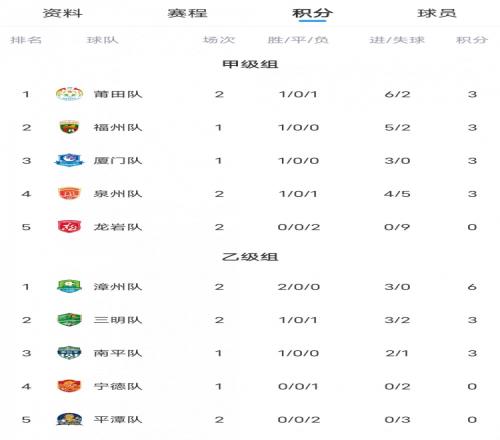This screenshot has width=500, height=440.
Task: Open the 资料 tab
Action: (63, 13)
